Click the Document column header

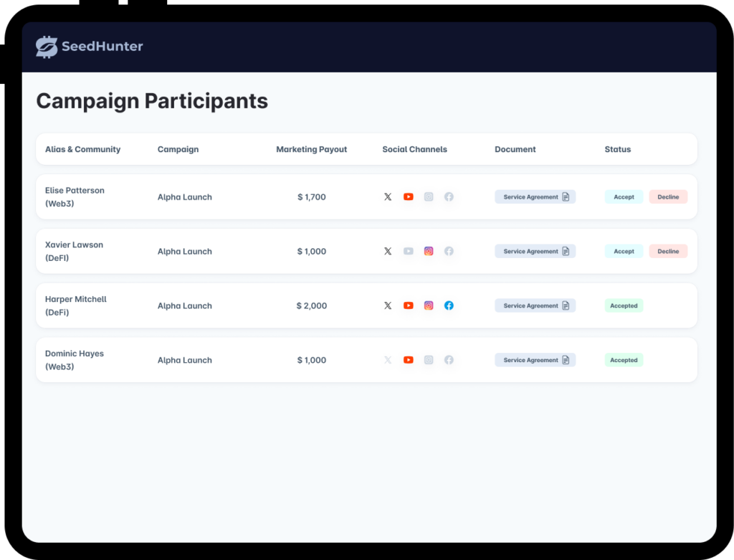515,149
